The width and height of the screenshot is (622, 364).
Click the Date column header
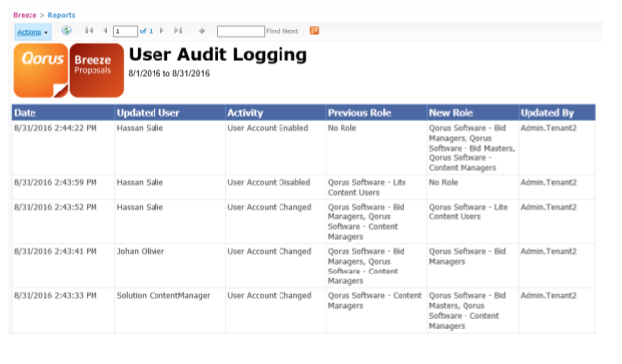point(63,112)
